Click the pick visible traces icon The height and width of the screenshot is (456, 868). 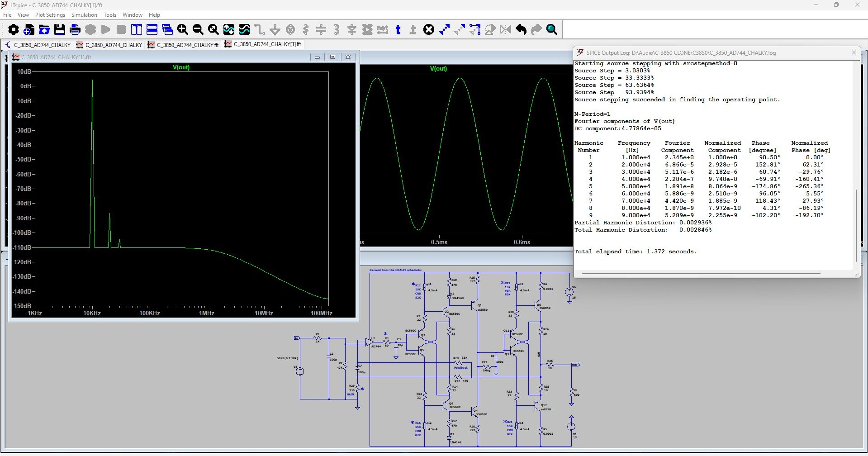pyautogui.click(x=244, y=30)
